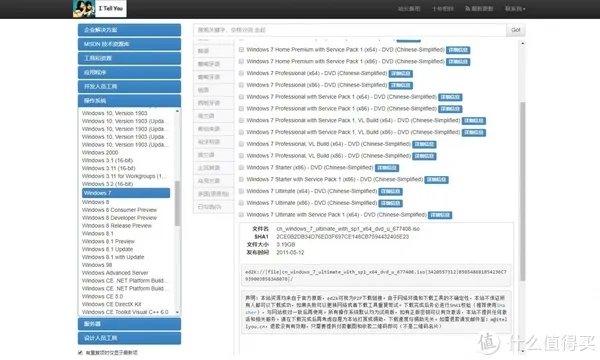Expand the 开发人员工具 panel
This screenshot has width=600, height=360.
coord(129,86)
